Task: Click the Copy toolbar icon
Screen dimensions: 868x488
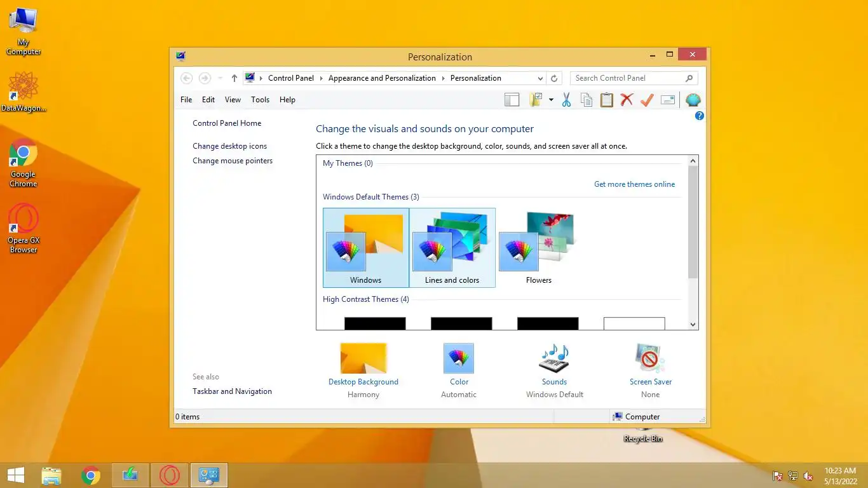Action: 587,100
